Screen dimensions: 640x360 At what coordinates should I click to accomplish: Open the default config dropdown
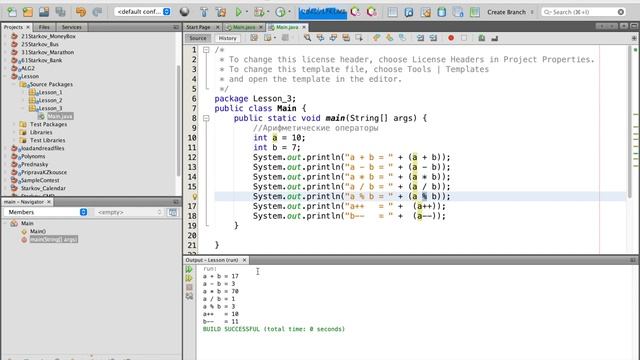pyautogui.click(x=142, y=12)
